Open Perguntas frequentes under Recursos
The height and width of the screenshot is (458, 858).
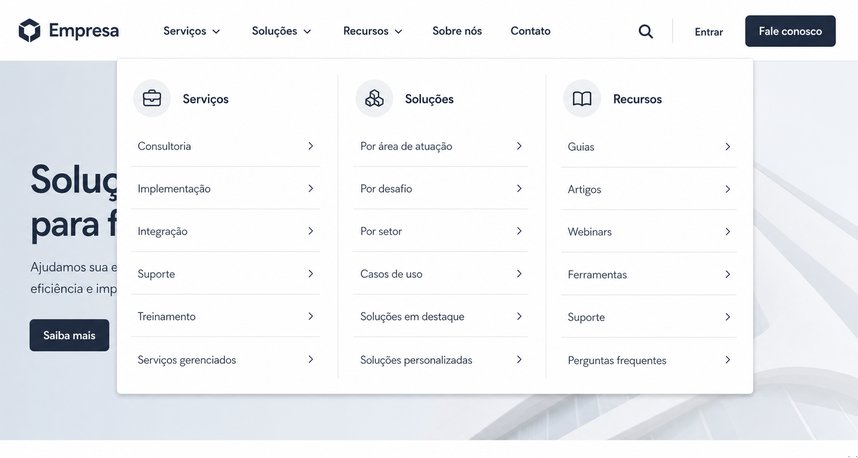(x=649, y=360)
